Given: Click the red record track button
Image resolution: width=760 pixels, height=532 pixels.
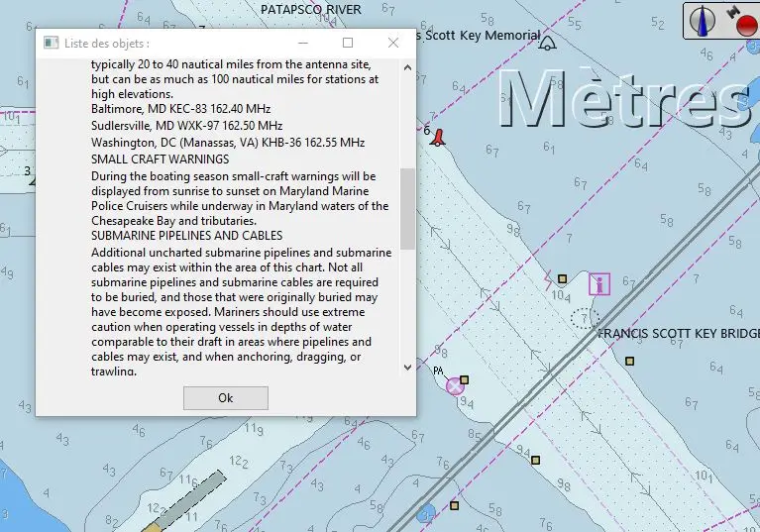Looking at the screenshot, I should (x=746, y=25).
